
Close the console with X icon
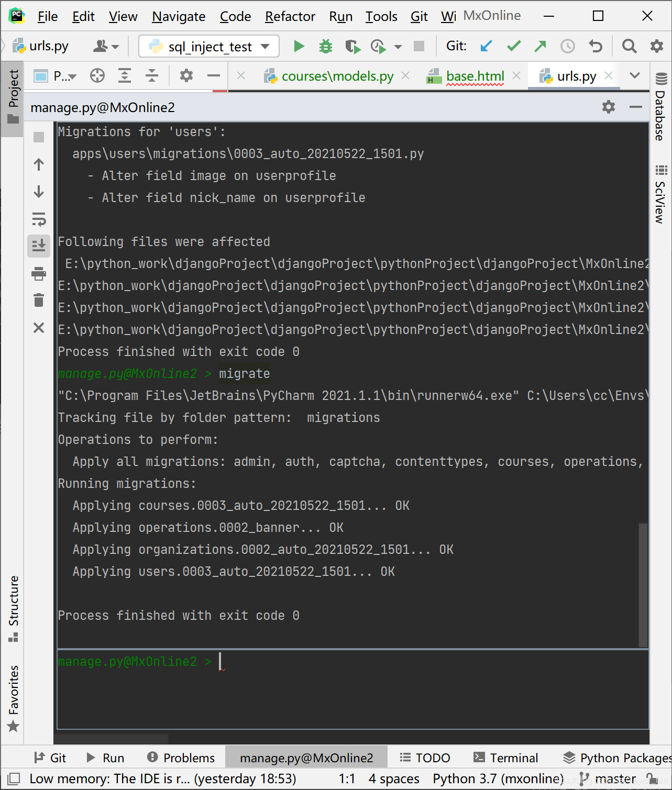[39, 328]
